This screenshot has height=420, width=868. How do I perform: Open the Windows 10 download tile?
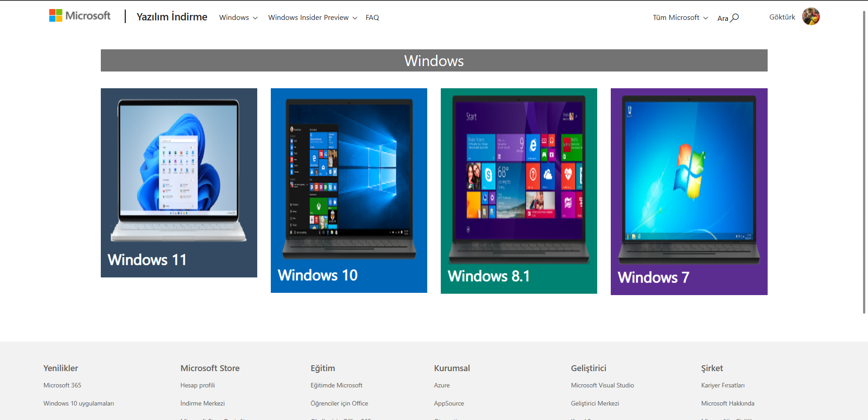click(x=349, y=191)
